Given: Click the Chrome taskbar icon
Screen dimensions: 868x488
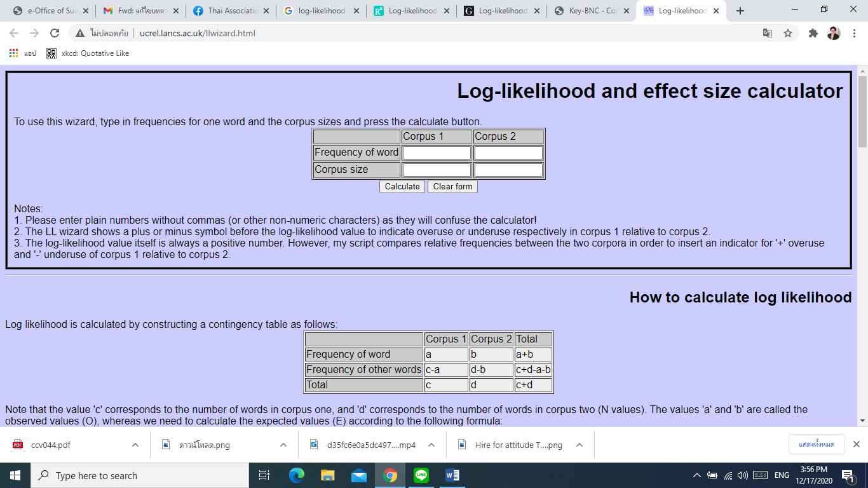Looking at the screenshot, I should [390, 475].
